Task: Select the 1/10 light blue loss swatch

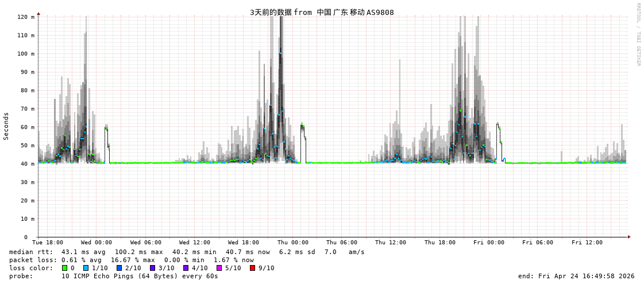Action: pyautogui.click(x=86, y=268)
